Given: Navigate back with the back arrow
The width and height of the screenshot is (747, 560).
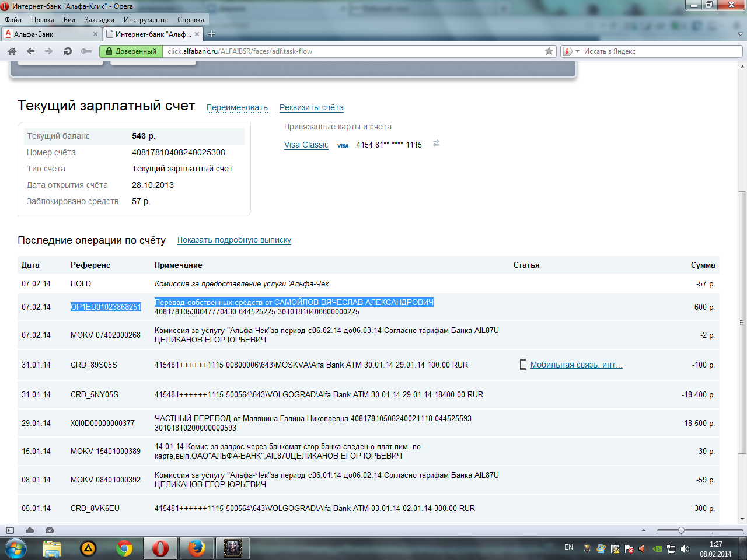Looking at the screenshot, I should pos(31,51).
